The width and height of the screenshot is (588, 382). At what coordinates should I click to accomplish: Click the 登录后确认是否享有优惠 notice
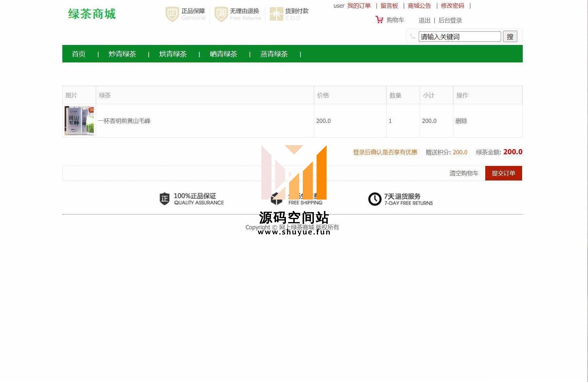(385, 152)
